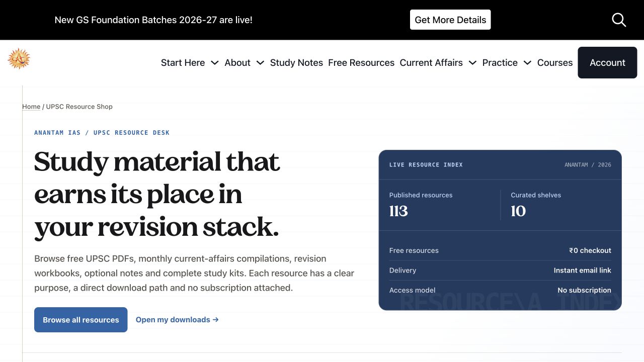644x362 pixels.
Task: Click the Account button
Action: click(607, 63)
